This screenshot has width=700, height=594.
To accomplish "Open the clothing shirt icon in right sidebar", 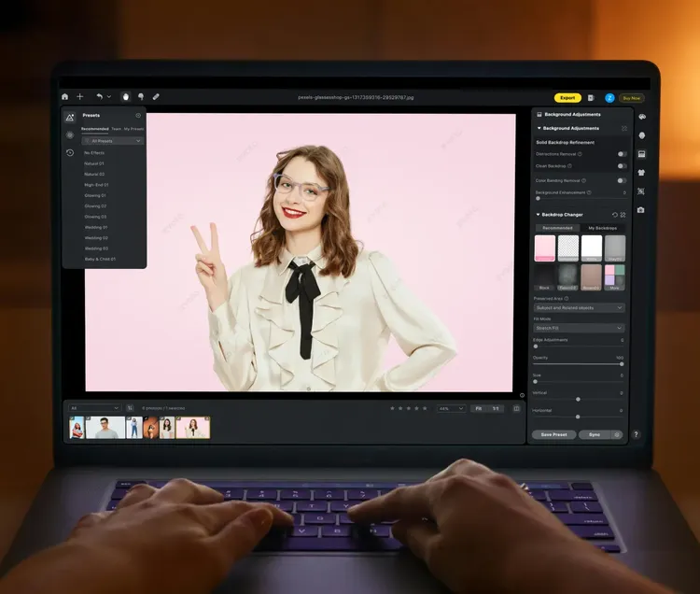I will (x=641, y=173).
